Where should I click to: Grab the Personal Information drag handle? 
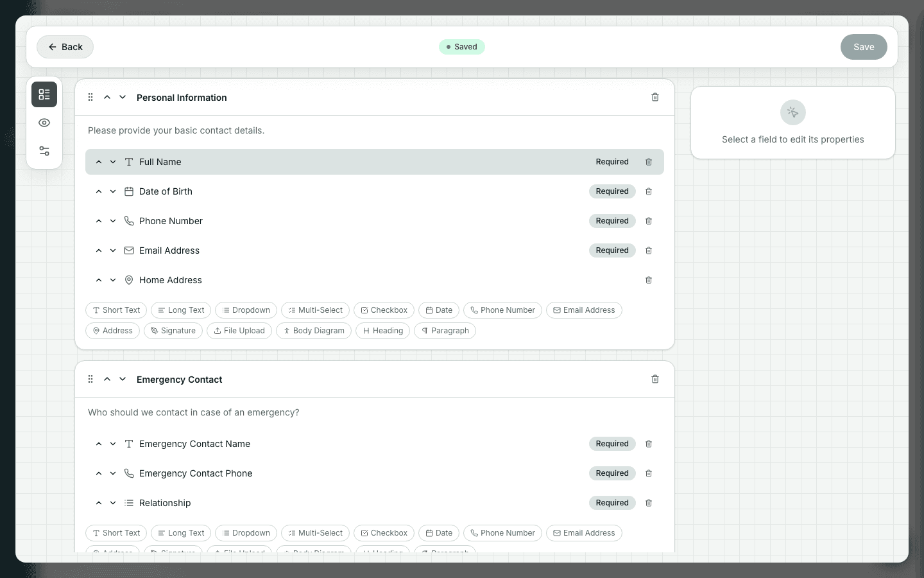(x=90, y=97)
